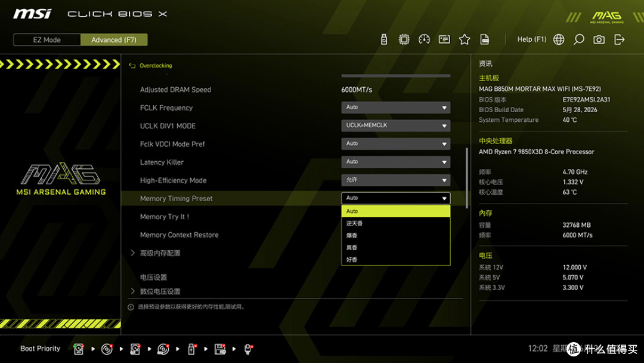The image size is (644, 363).
Task: Click the exit door arrow icon
Action: pyautogui.click(x=619, y=39)
